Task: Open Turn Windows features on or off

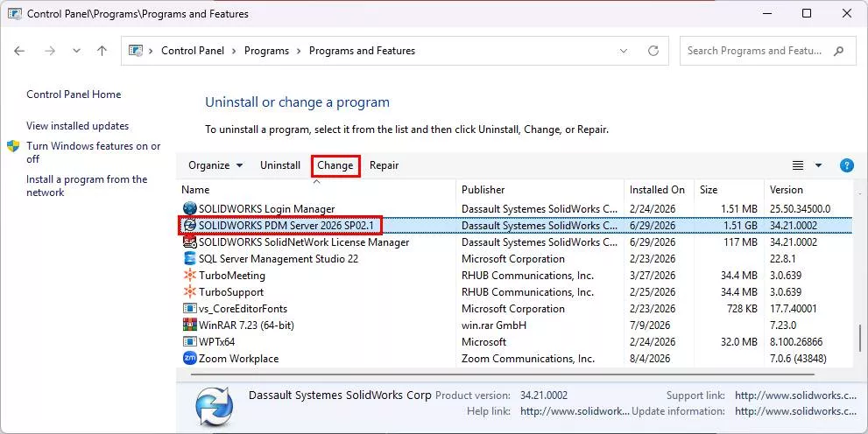Action: click(94, 152)
